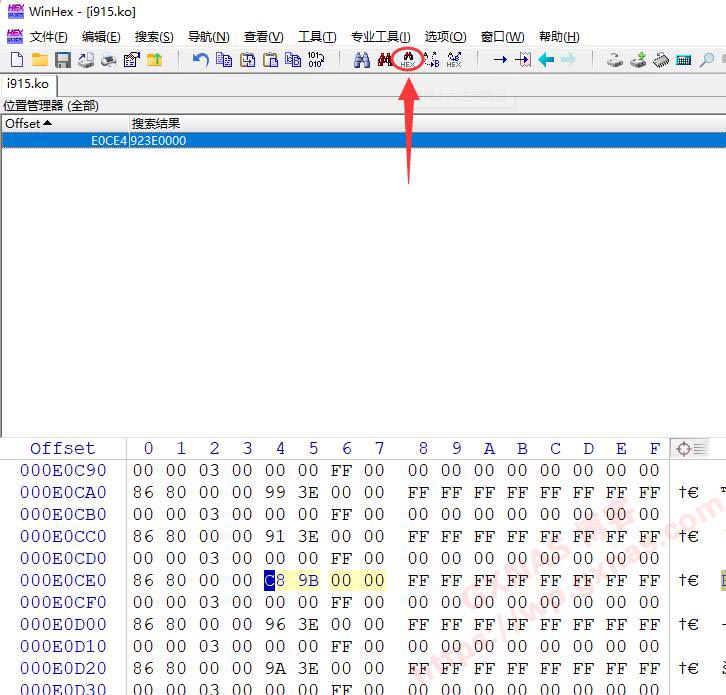Open the 搜索(S) menu
Viewport: 726px width, 695px height.
click(153, 37)
